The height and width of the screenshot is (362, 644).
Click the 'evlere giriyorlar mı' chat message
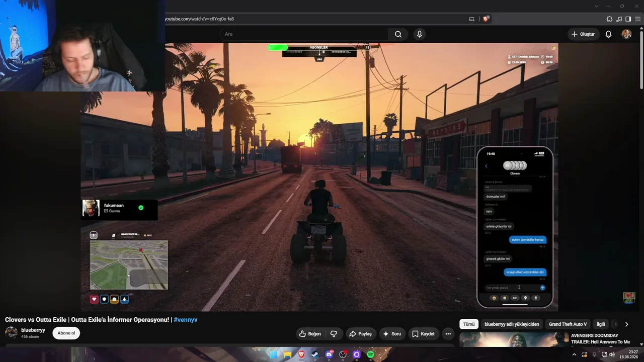coord(499,226)
